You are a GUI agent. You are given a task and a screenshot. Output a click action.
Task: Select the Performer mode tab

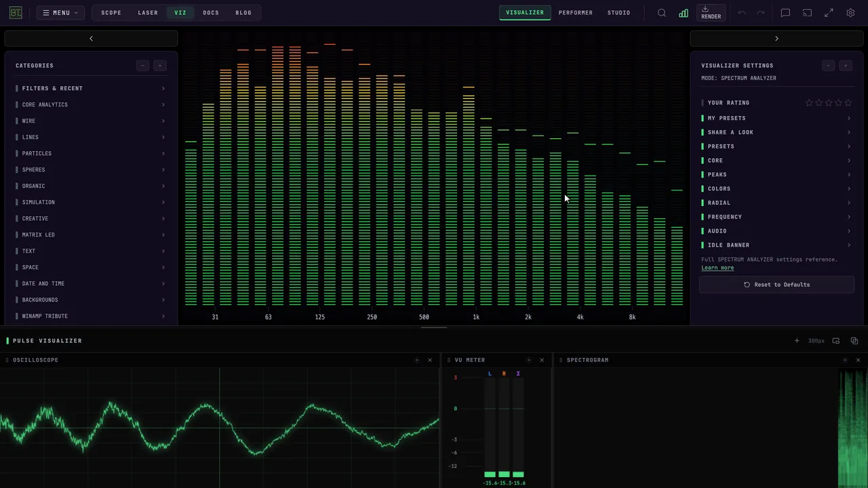click(x=576, y=13)
